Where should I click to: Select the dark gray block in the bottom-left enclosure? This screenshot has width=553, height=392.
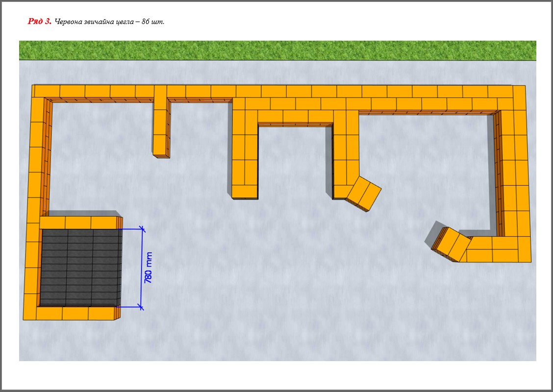80,267
